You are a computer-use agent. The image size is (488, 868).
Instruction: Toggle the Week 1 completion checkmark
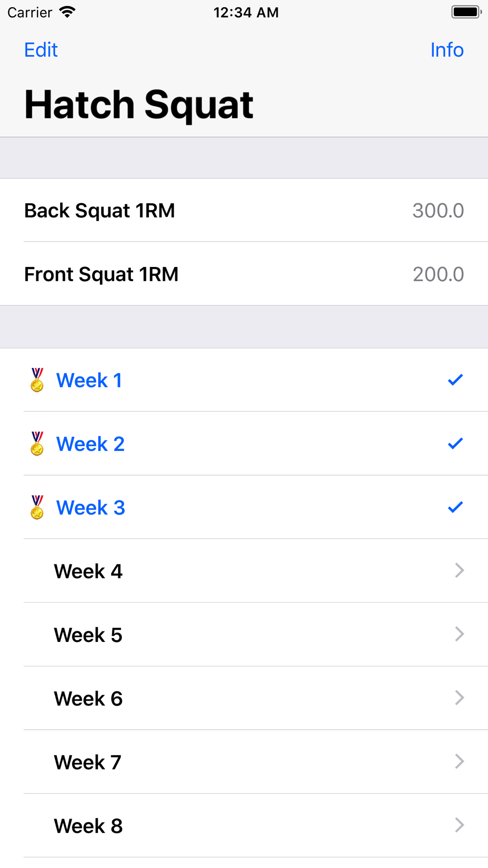[455, 380]
